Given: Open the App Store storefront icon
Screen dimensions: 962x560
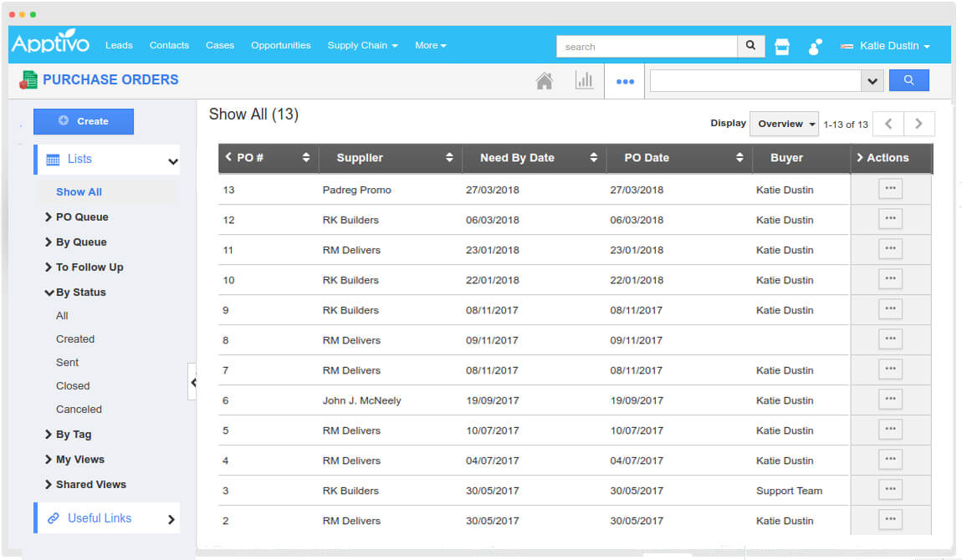Looking at the screenshot, I should coord(781,45).
